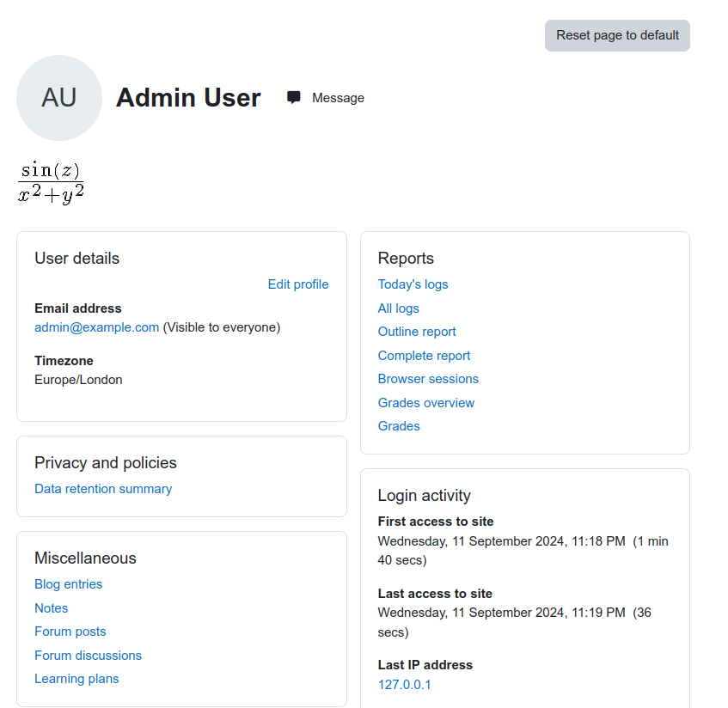
Task: Open admin@example.com email link
Action: click(x=96, y=327)
